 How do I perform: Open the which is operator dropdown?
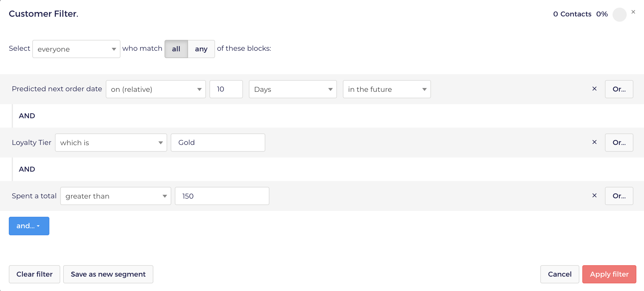pos(111,143)
